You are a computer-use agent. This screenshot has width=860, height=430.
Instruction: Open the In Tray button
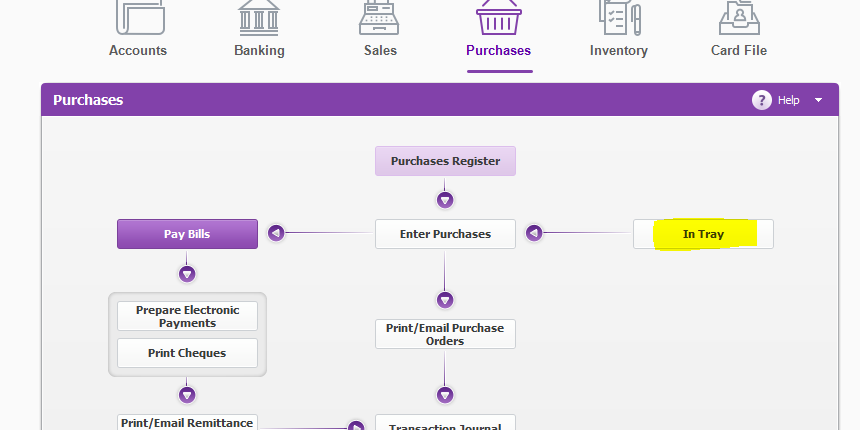[x=703, y=234]
